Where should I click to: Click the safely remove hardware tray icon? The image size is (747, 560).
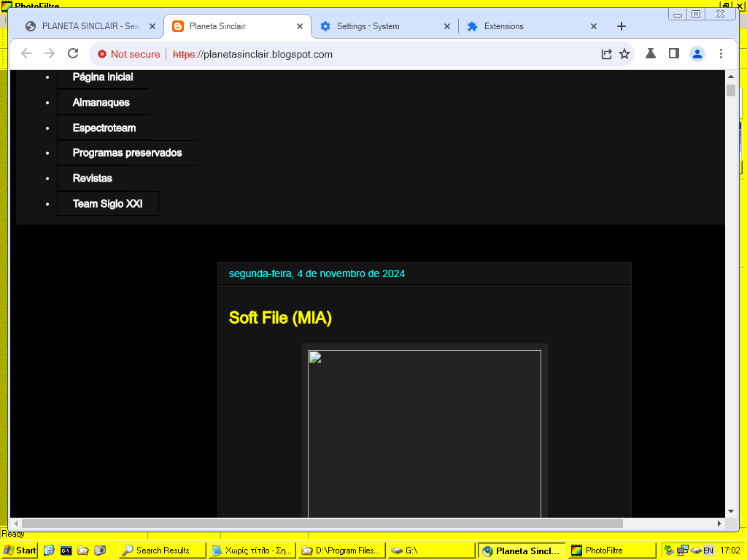click(695, 551)
